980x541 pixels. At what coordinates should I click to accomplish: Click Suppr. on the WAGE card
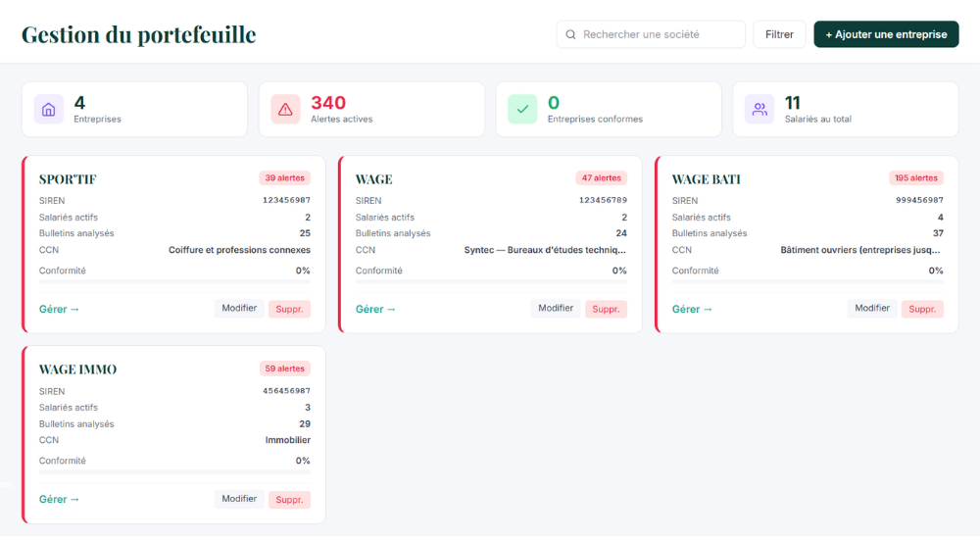pos(606,310)
